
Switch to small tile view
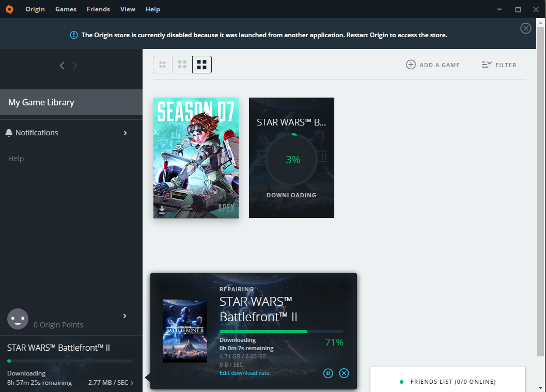163,65
